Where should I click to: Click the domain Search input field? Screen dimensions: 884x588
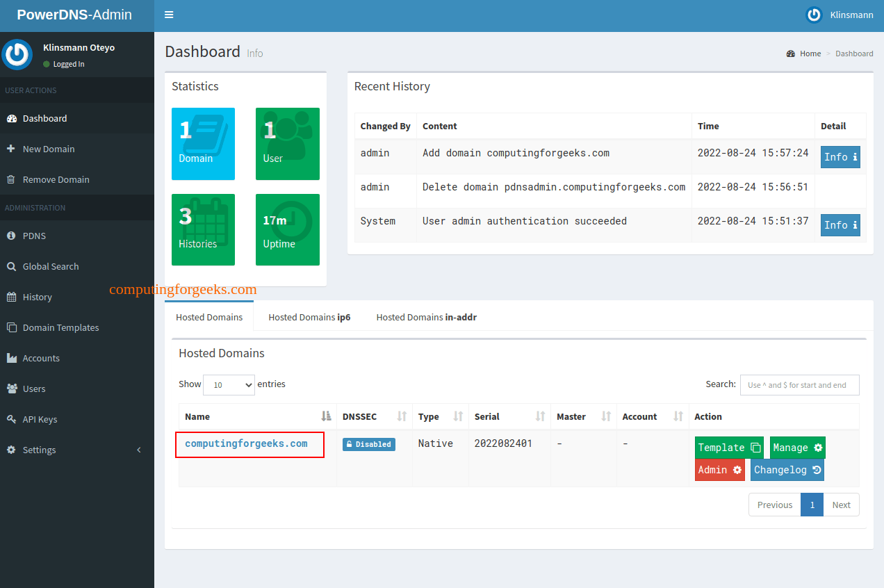pyautogui.click(x=799, y=384)
